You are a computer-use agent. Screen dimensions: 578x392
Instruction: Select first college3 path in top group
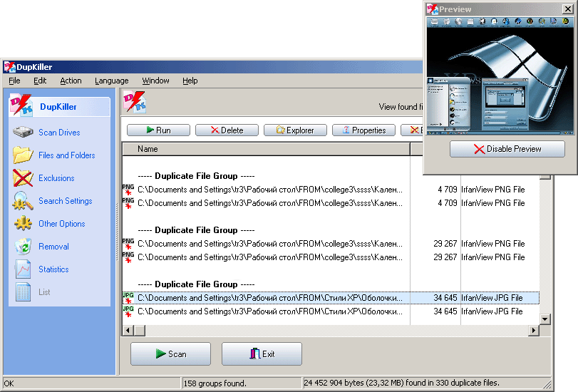point(270,190)
